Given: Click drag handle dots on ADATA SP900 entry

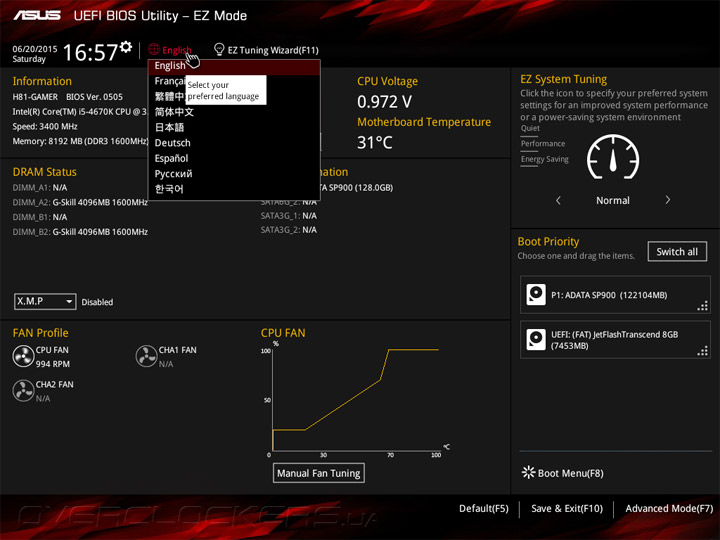Looking at the screenshot, I should point(703,306).
